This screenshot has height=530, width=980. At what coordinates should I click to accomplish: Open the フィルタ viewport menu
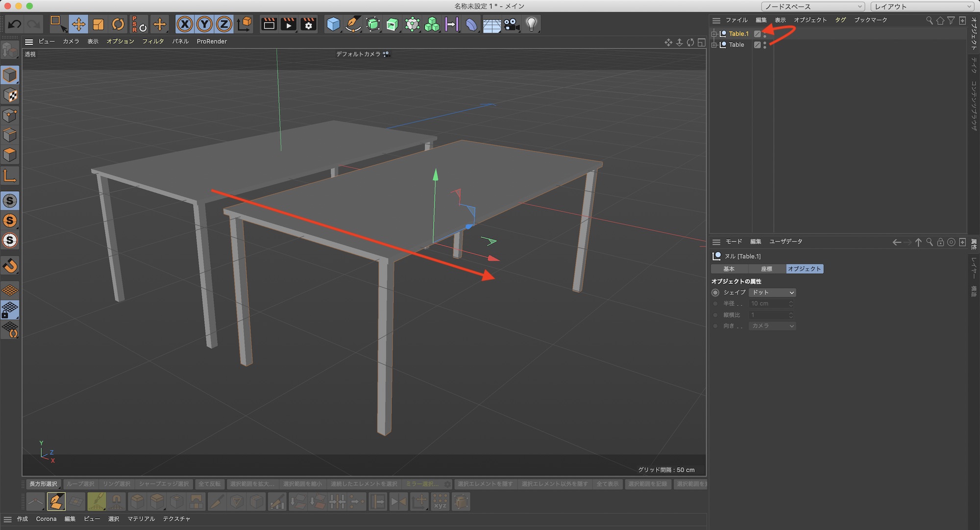tap(153, 42)
